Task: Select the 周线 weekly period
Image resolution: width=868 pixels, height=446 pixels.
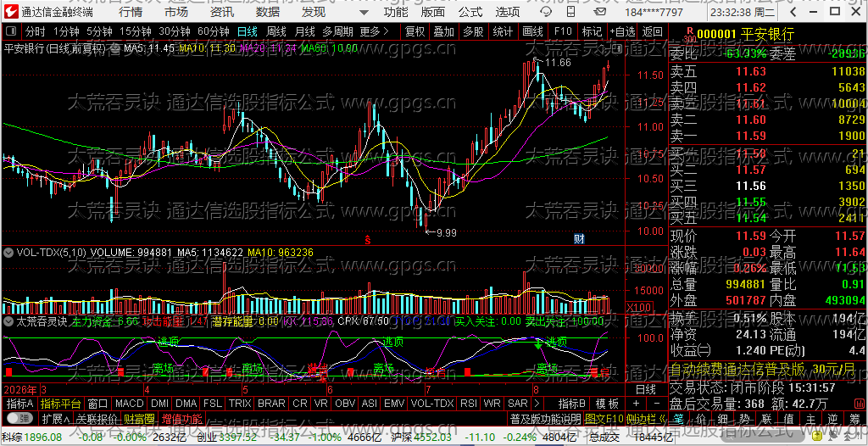Action: [276, 31]
